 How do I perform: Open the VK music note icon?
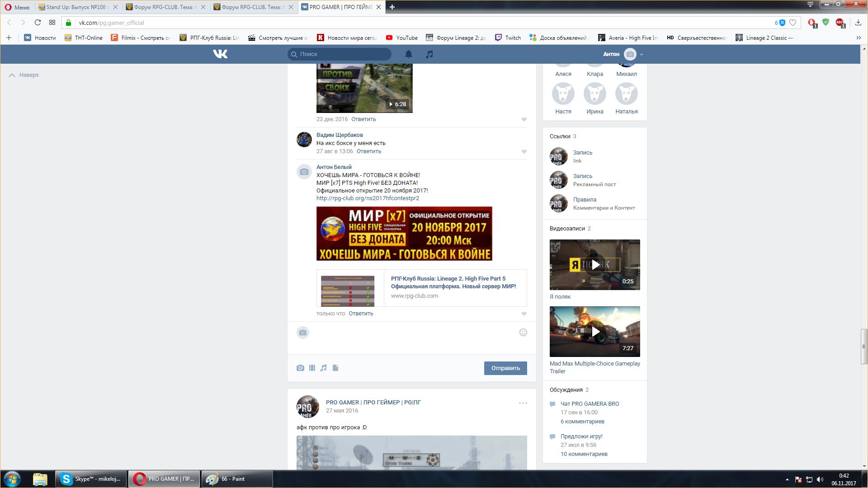click(429, 54)
